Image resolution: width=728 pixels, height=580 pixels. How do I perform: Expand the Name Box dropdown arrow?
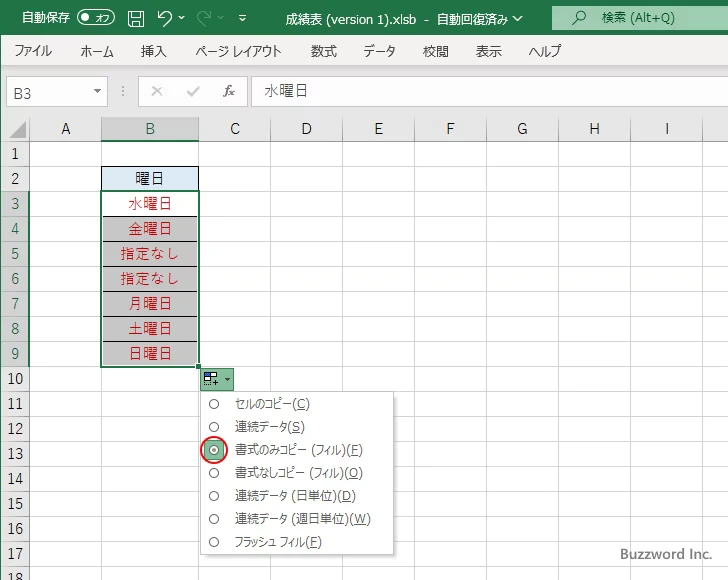click(98, 91)
